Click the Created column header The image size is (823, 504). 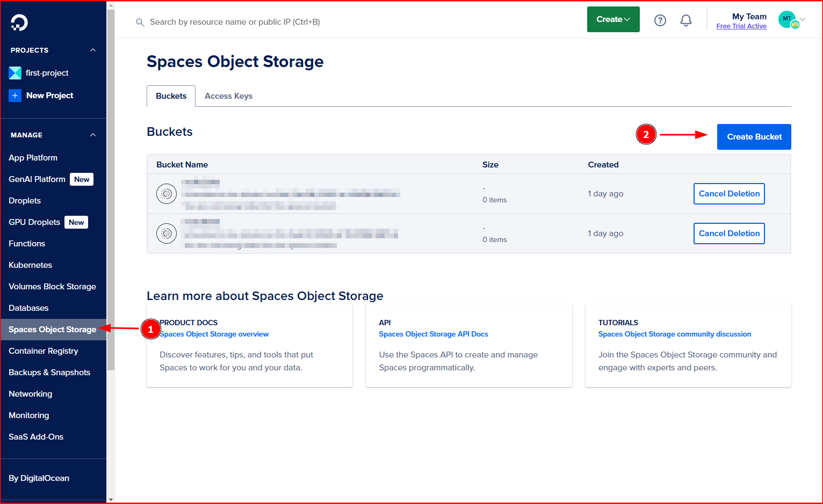point(603,165)
